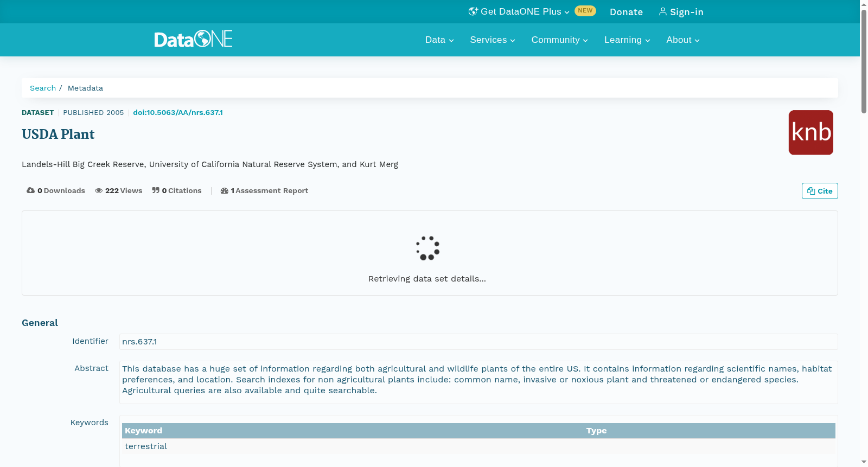868x467 pixels.
Task: Click the Donate link
Action: click(x=626, y=12)
